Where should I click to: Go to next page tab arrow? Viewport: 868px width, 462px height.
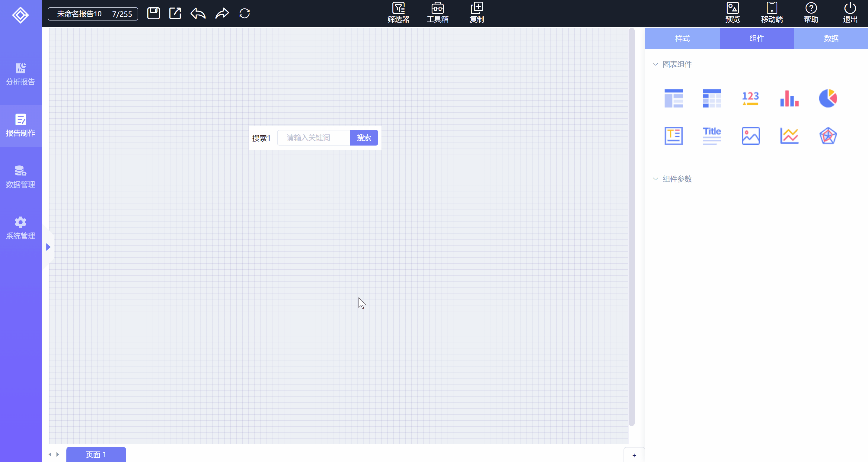58,454
